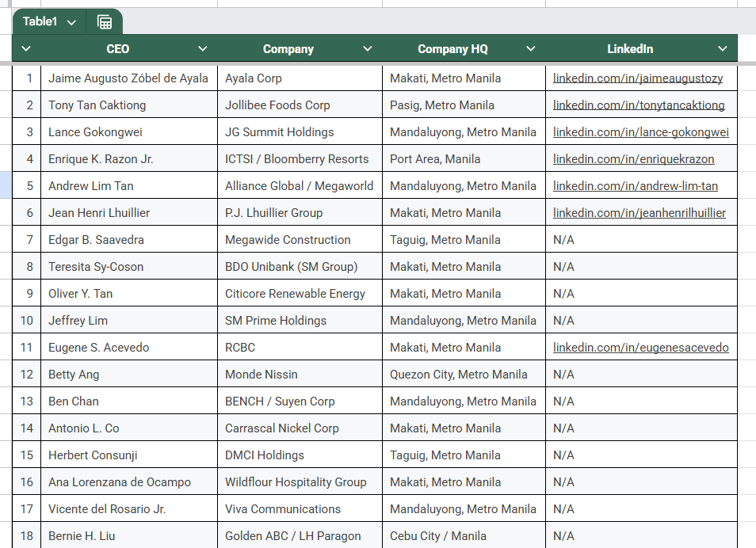Select cell Oliver Y. Tan
This screenshot has width=756, height=548.
[x=129, y=294]
